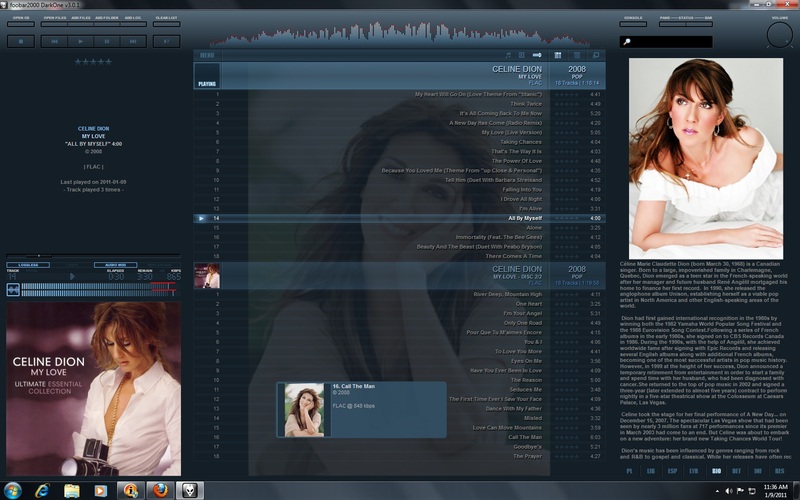
Task: Click the music note icon in playlist header
Action: click(508, 55)
